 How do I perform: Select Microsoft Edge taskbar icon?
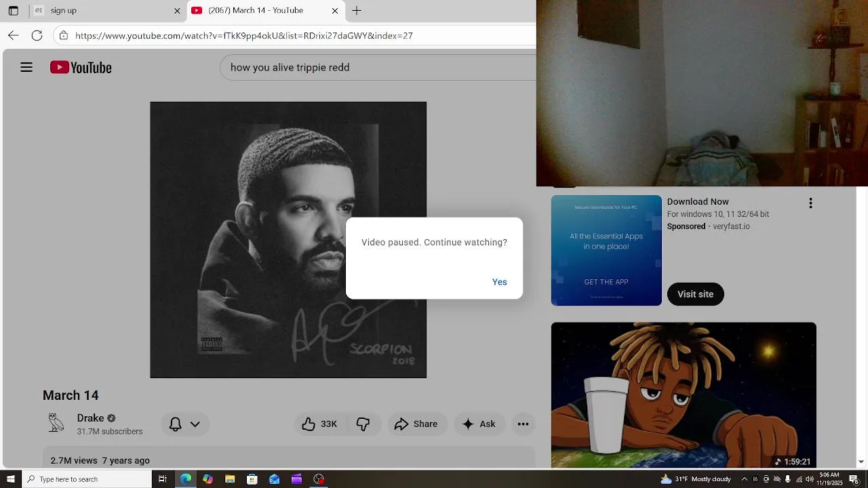[185, 479]
